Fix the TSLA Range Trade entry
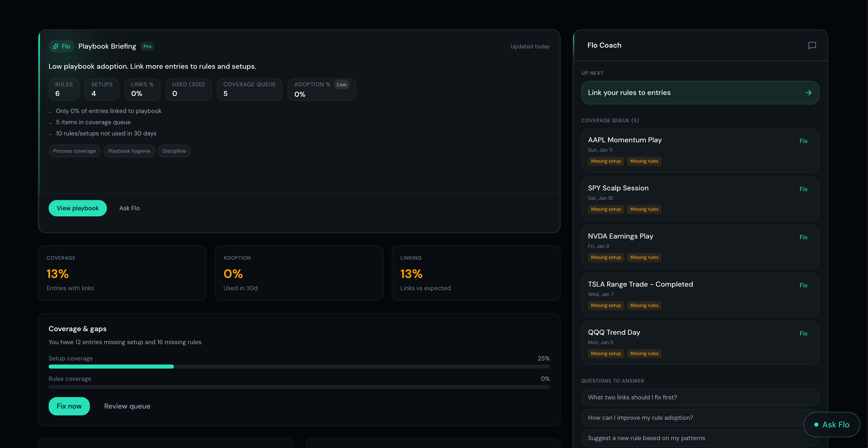This screenshot has height=448, width=868. pyautogui.click(x=803, y=285)
